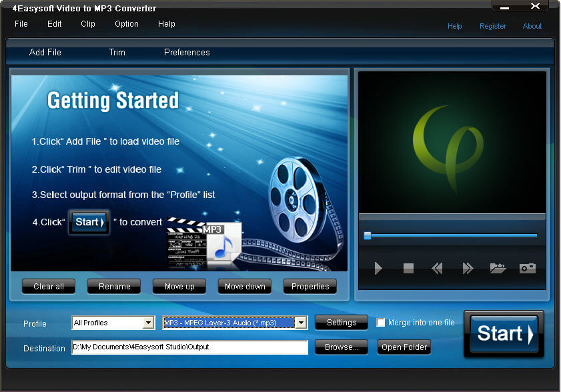Screen dimensions: 561x392
Task: Close the converter window
Action: [535, 7]
